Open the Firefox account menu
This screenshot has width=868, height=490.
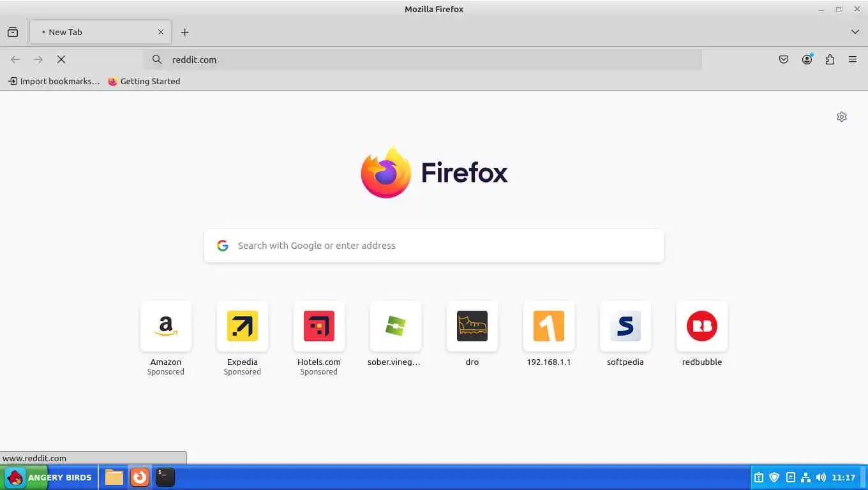pyautogui.click(x=807, y=59)
